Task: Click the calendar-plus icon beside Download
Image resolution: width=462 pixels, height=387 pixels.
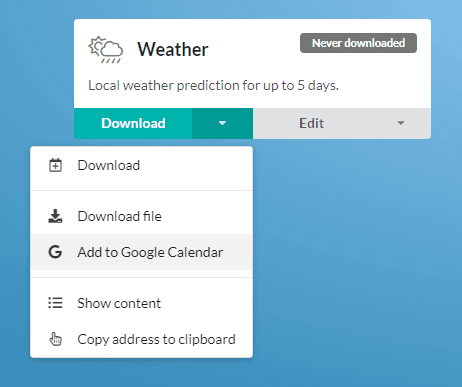Action: 55,165
